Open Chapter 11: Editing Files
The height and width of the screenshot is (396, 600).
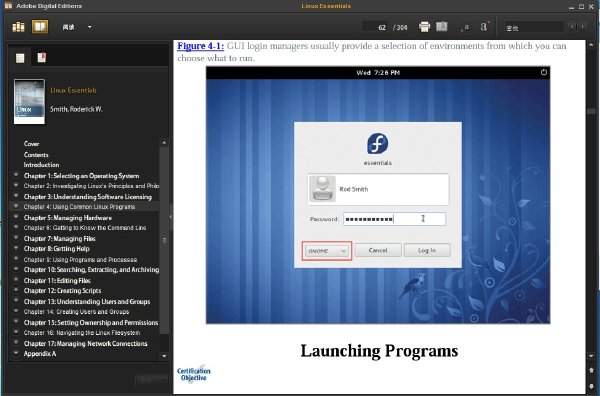coord(57,280)
